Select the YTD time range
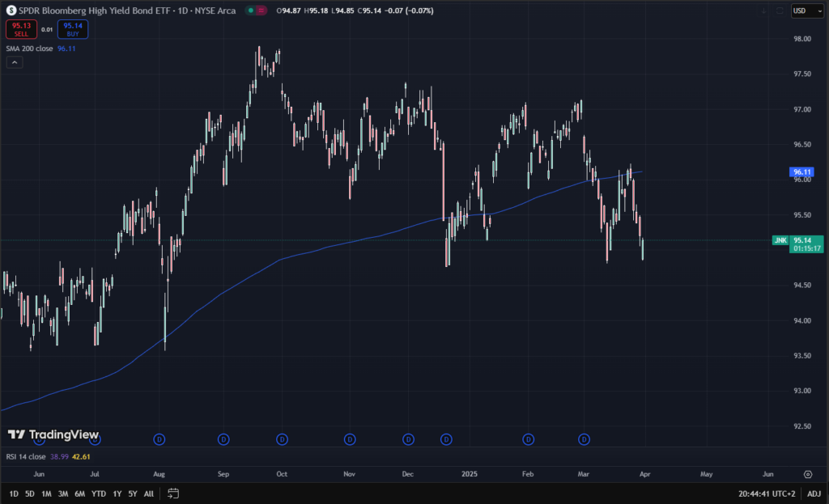Screen dimensions: 829x504 pos(98,493)
